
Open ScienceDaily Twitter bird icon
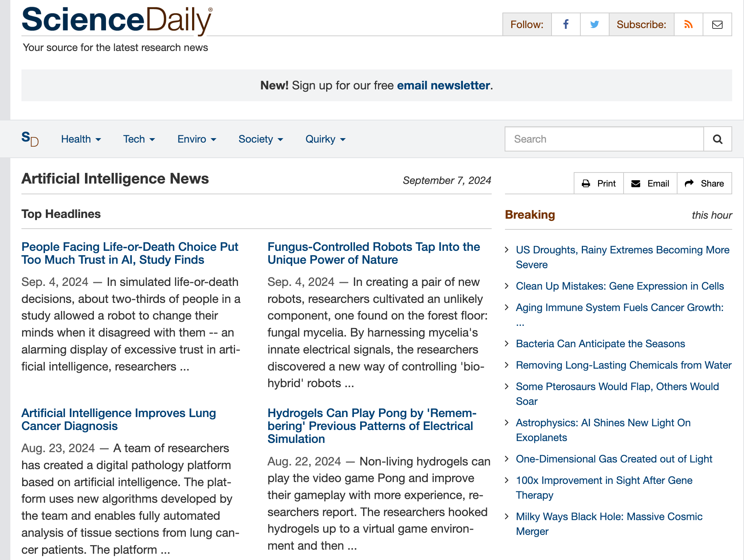[594, 24]
